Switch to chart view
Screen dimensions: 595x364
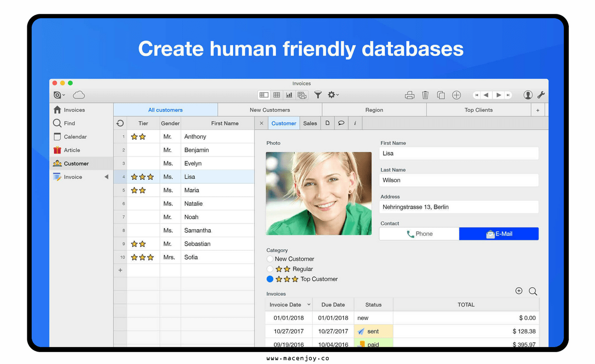(289, 95)
